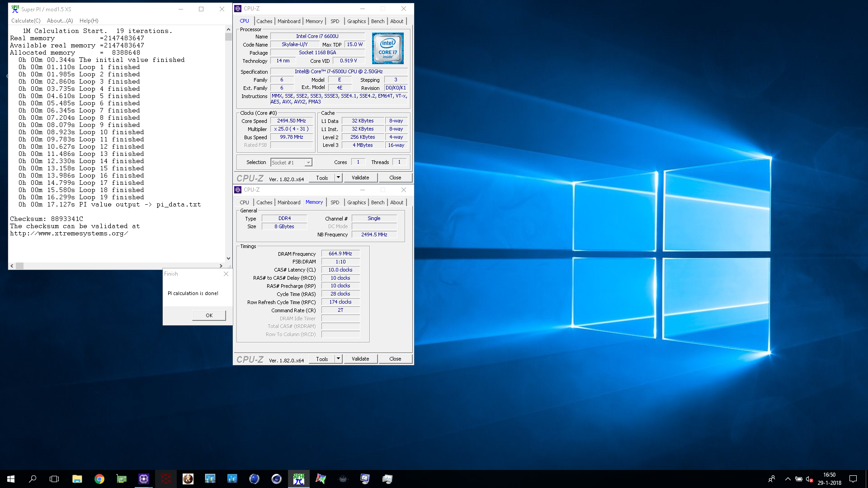Click the muted speaker volume icon
This screenshot has width=868, height=488.
pyautogui.click(x=810, y=479)
